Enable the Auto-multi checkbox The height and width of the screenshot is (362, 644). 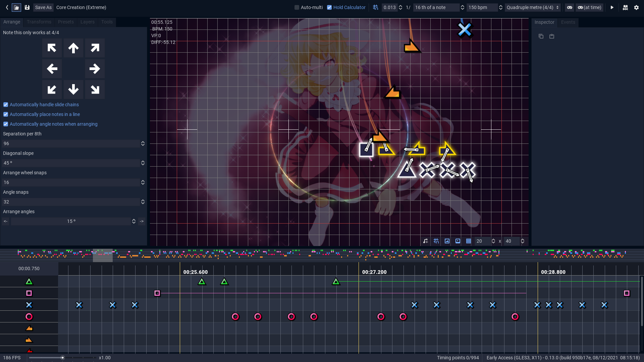[297, 7]
